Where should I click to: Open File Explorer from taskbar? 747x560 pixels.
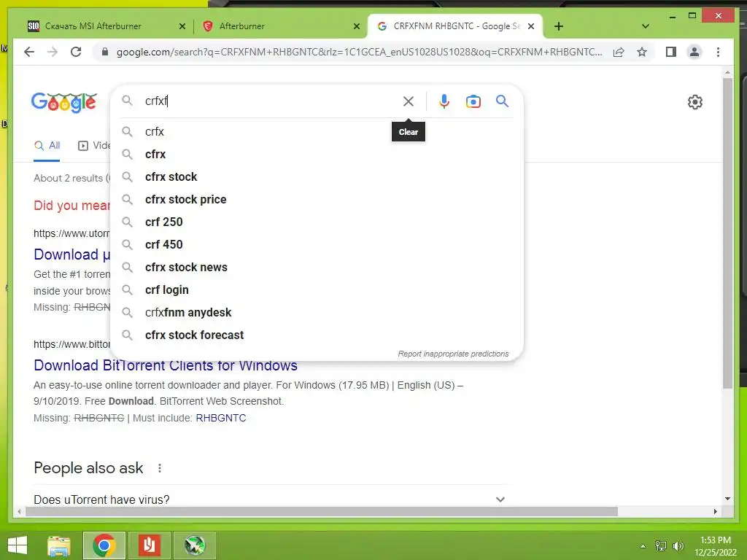[x=58, y=545]
